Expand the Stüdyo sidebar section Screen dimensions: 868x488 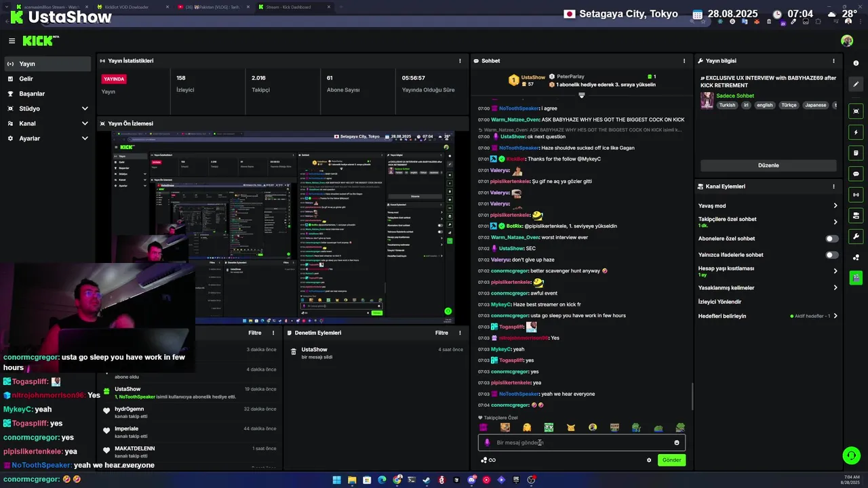pyautogui.click(x=85, y=108)
